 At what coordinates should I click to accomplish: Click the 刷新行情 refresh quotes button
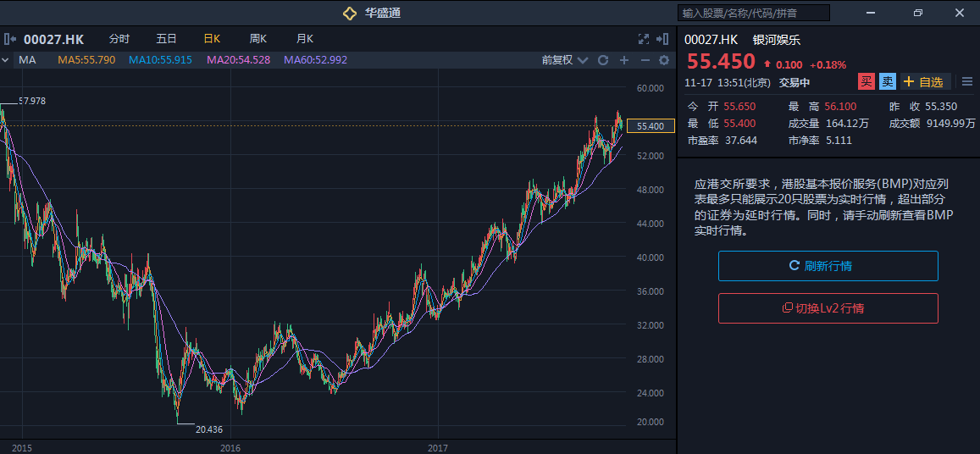pyautogui.click(x=828, y=266)
